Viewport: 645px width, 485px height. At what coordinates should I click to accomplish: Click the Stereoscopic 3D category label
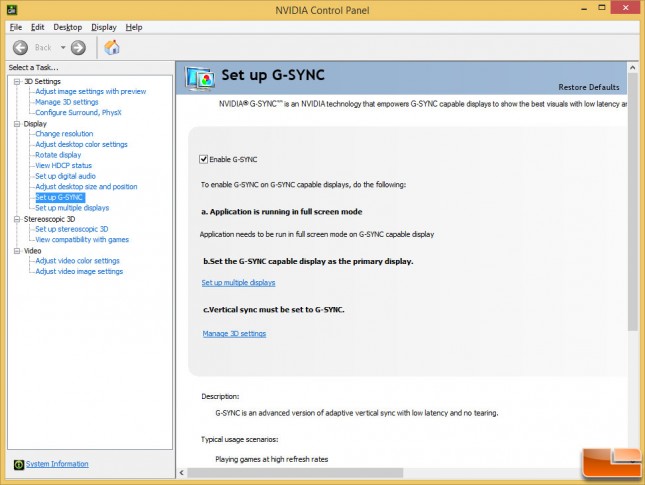(49, 219)
